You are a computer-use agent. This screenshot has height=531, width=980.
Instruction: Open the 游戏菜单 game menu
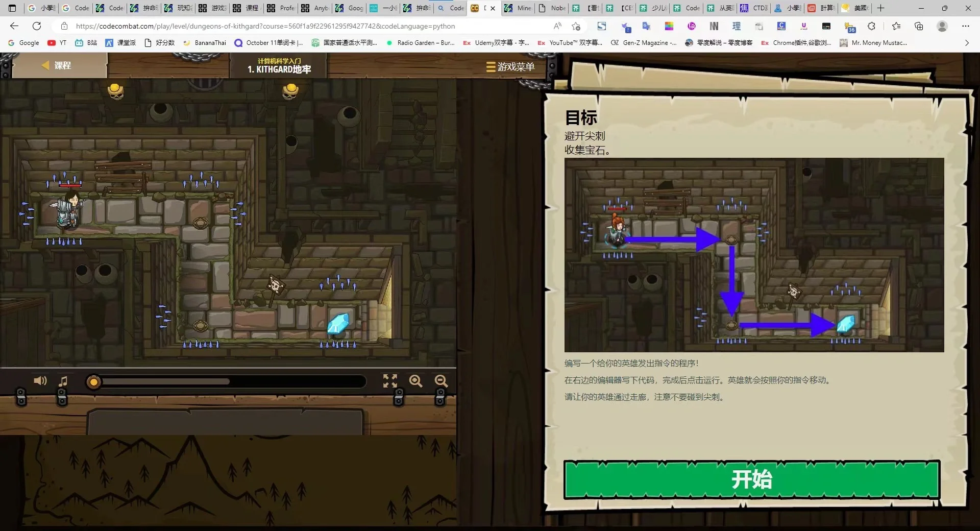pos(510,67)
